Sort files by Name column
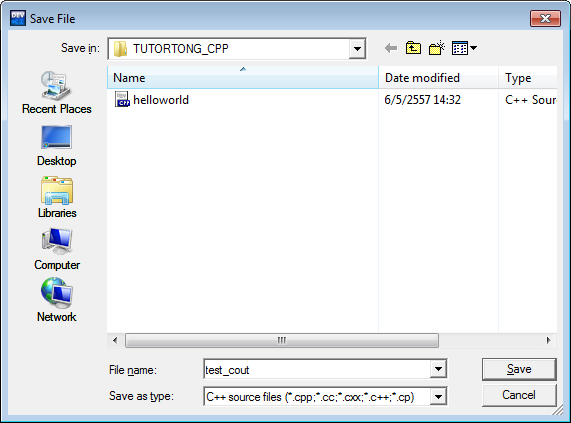This screenshot has height=423, width=571. (x=243, y=78)
